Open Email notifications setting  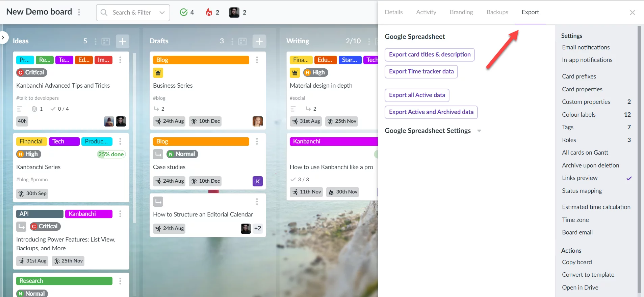[x=586, y=47]
